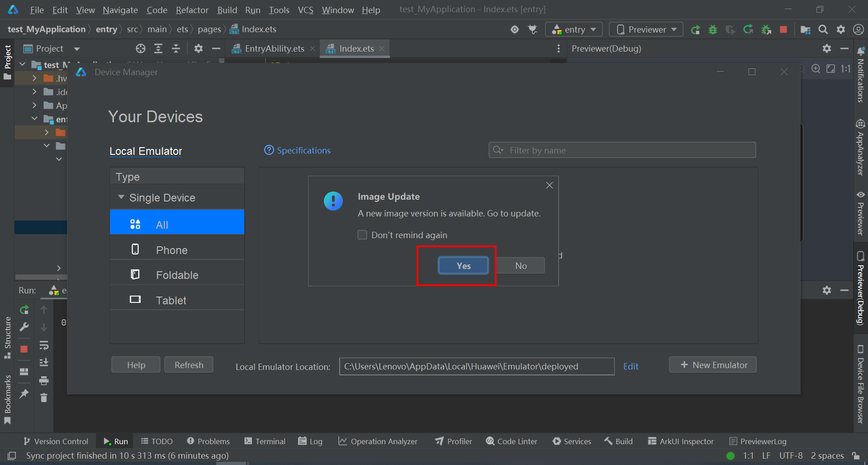Switch to the Local Emulator tab
The height and width of the screenshot is (465, 868).
coord(146,151)
